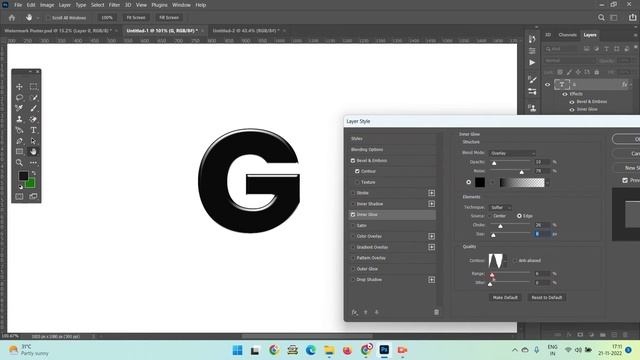Open the Share icon at top right

pyautogui.click(x=633, y=18)
